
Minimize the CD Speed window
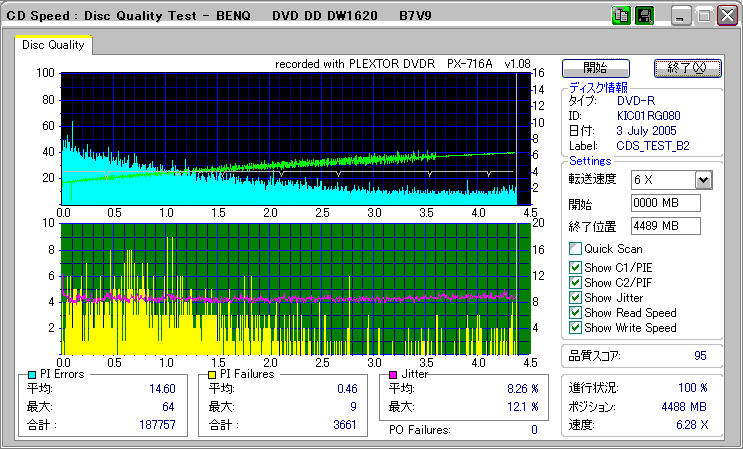[681, 17]
